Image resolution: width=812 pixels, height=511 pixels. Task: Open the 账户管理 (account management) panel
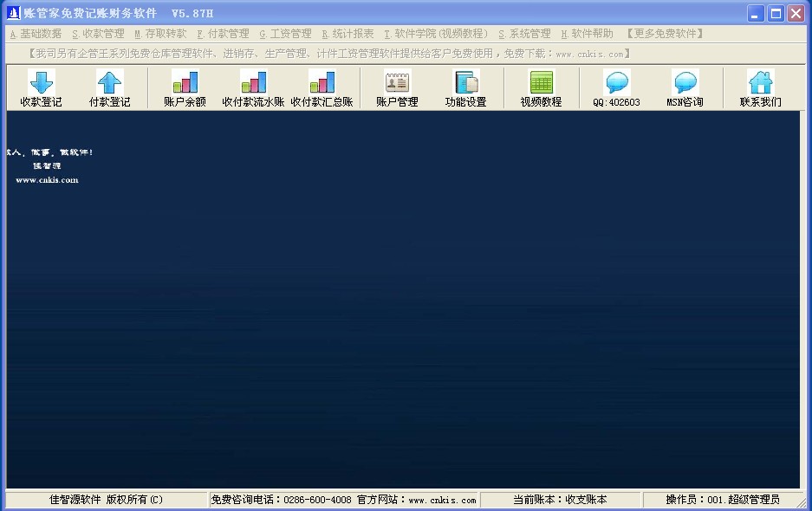pyautogui.click(x=396, y=87)
